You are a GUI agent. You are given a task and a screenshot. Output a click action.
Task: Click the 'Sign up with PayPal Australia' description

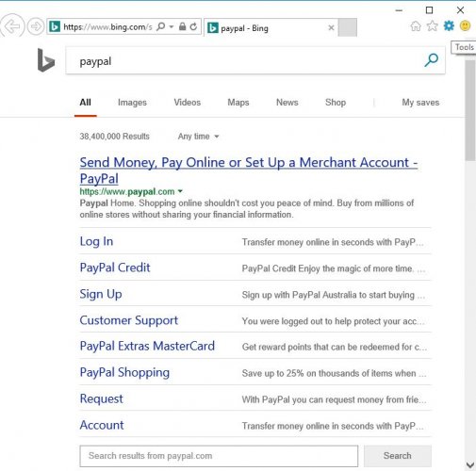pos(334,295)
